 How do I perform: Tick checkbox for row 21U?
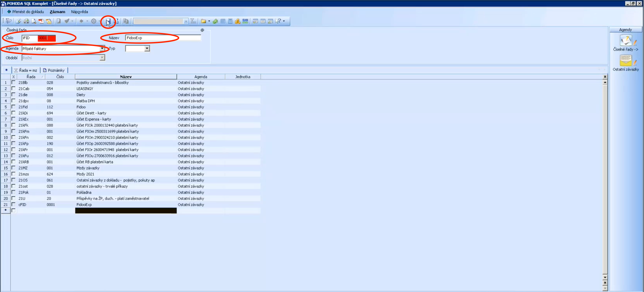[x=13, y=198]
